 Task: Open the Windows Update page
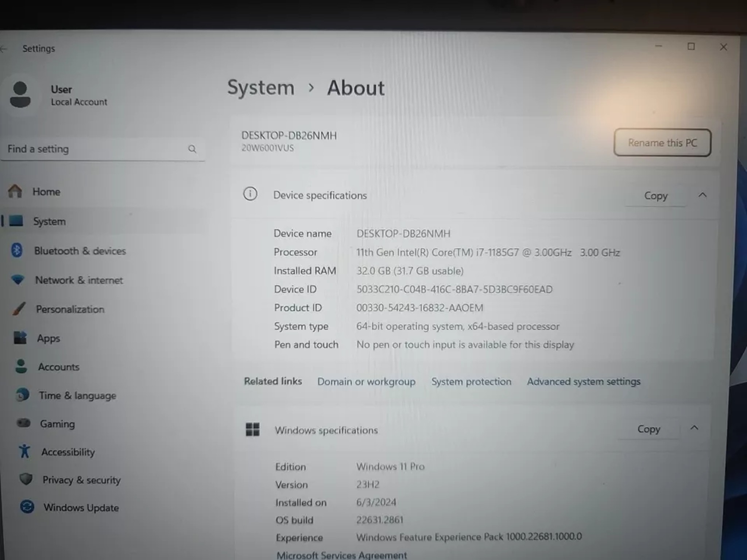(81, 508)
